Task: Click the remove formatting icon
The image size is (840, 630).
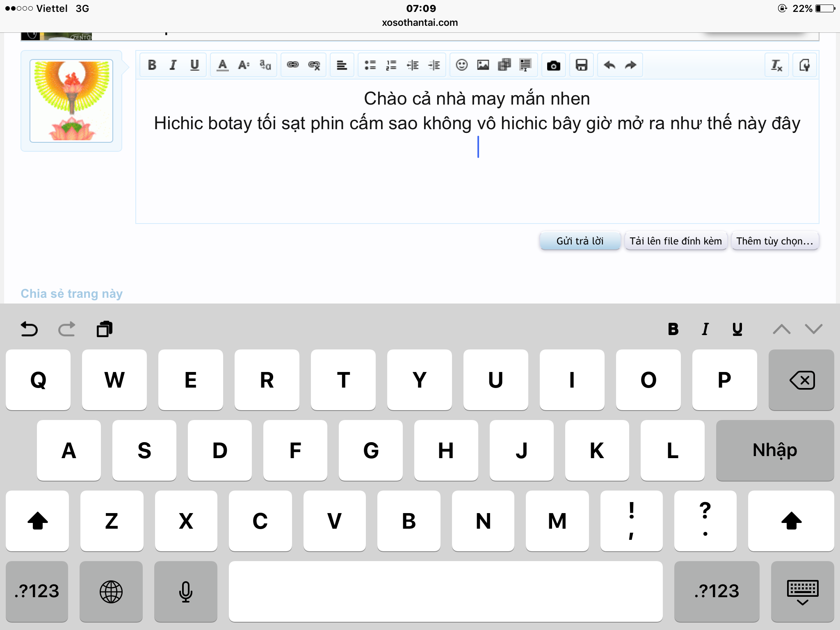Action: [x=776, y=65]
